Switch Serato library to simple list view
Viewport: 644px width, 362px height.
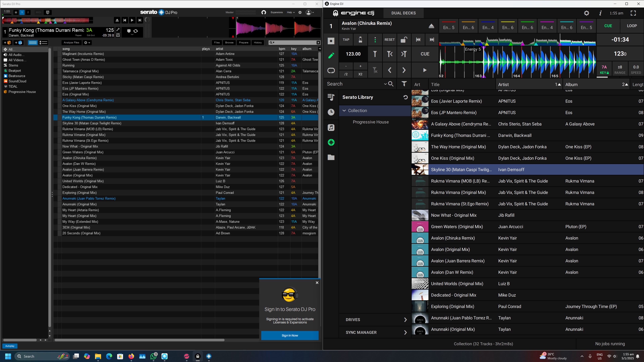click(33, 43)
